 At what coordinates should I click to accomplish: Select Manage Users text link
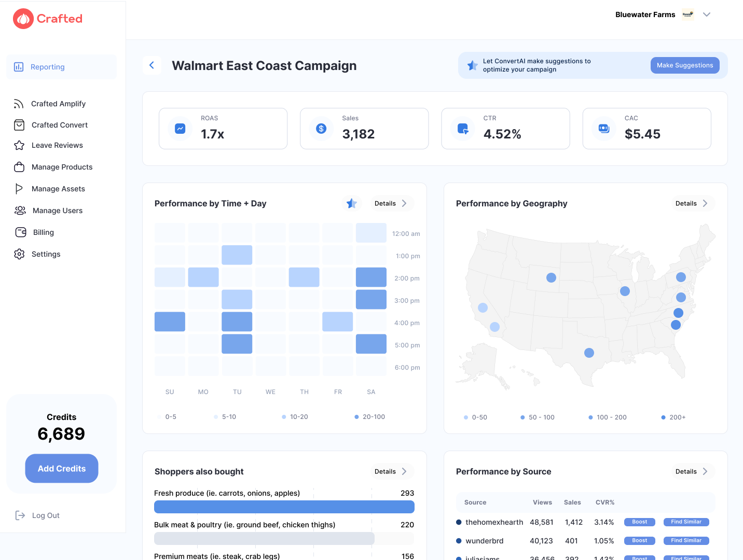point(58,211)
